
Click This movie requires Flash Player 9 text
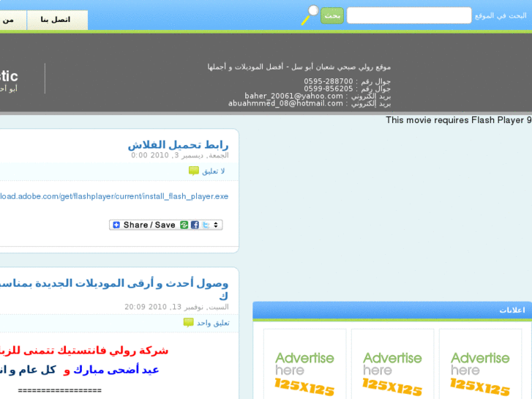(x=459, y=120)
